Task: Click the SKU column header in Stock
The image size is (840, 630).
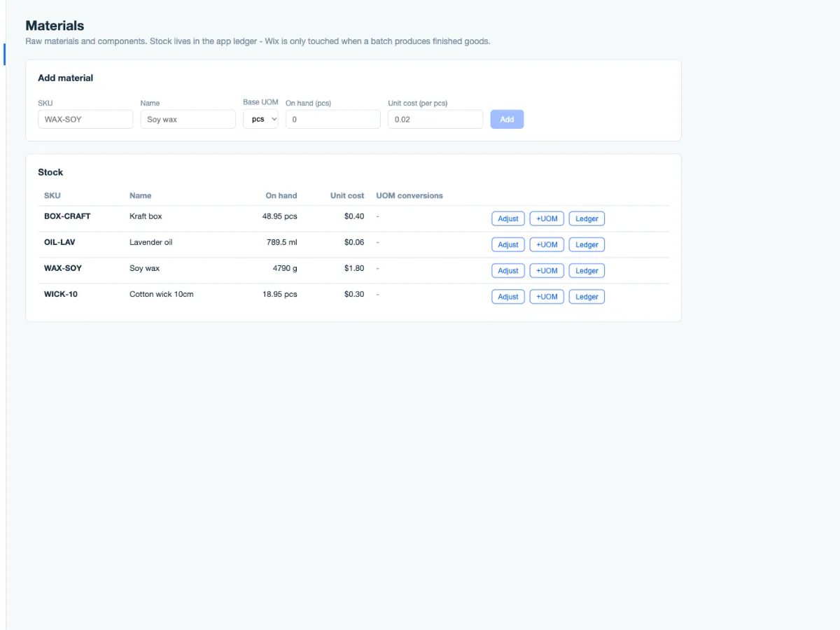Action: tap(52, 195)
